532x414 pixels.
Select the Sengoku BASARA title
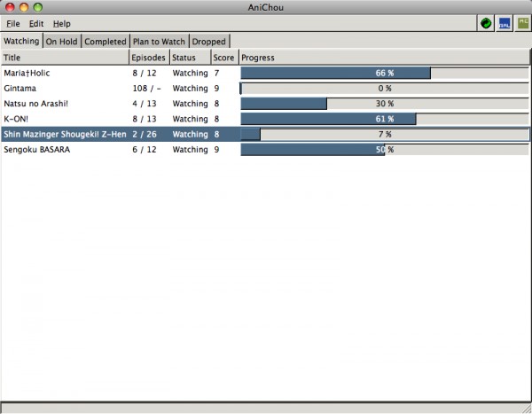pos(37,150)
